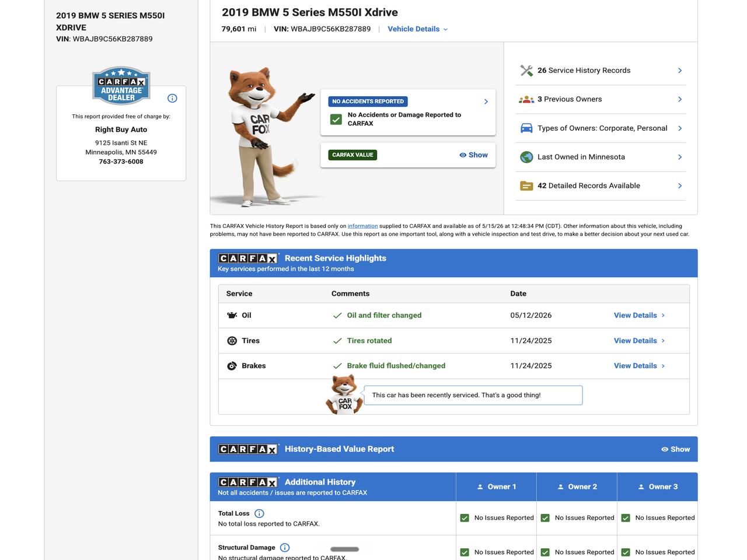
Task: Click the 79,601 mi mileage text
Action: [x=239, y=29]
